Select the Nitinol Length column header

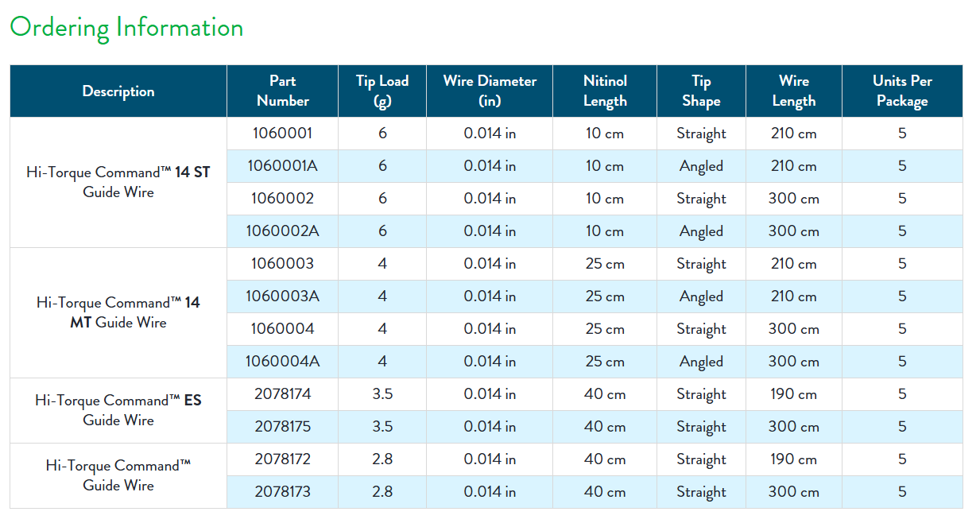pos(605,91)
